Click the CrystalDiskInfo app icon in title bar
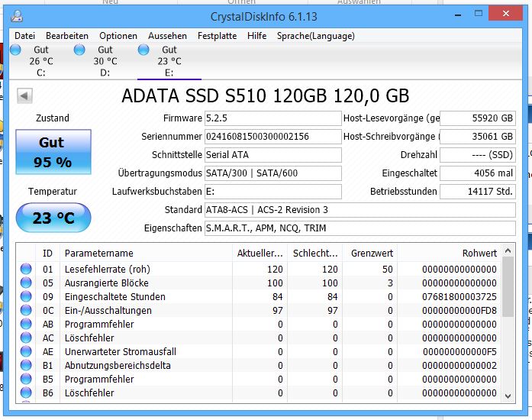Viewport: 532px width, 420px height. (17, 16)
